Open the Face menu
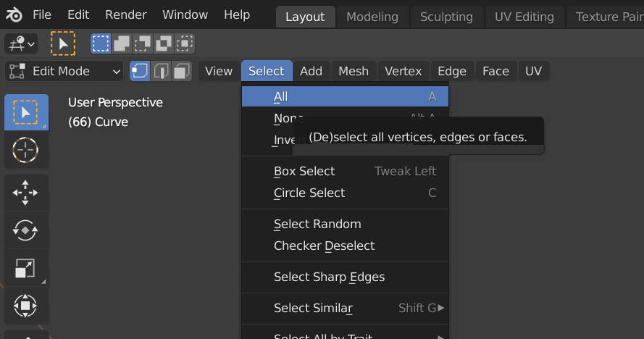Viewport: 644px width, 339px height. point(495,72)
